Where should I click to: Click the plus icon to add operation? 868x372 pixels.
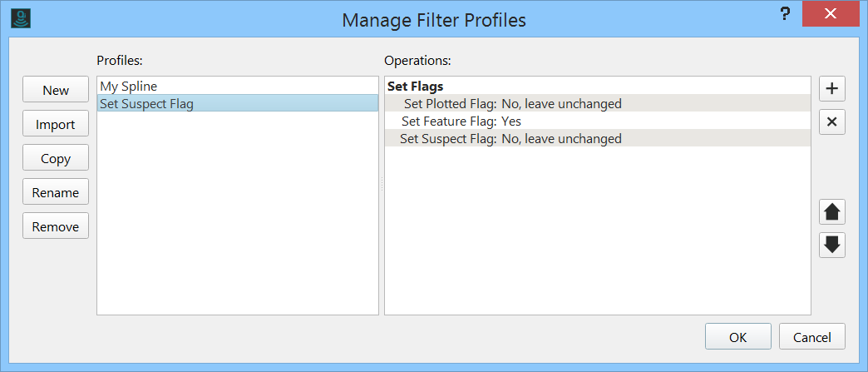832,89
